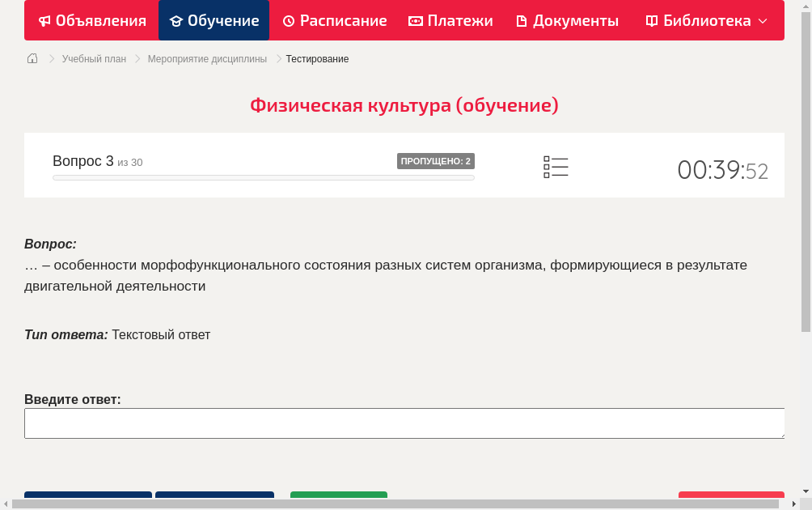Screen dimensions: 812x510
Task: Click the Тестирование breadcrumb item
Action: click(317, 59)
